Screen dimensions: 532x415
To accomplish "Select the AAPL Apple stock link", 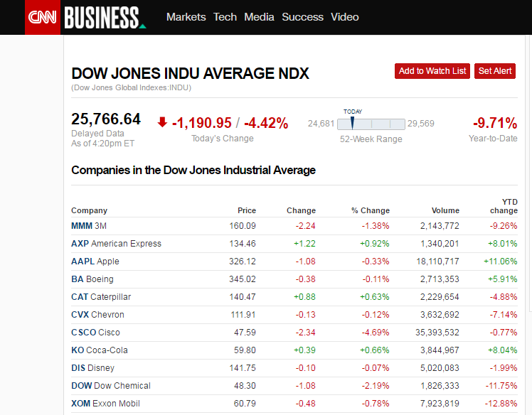I will tap(95, 262).
